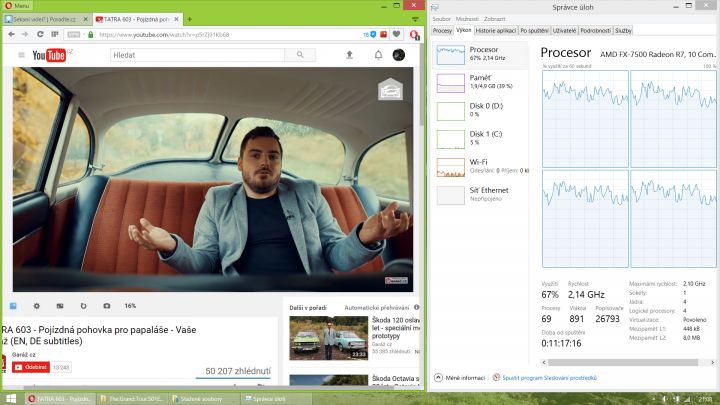This screenshot has width=720, height=405.
Task: Open the Sledování prostředků link
Action: pyautogui.click(x=549, y=378)
